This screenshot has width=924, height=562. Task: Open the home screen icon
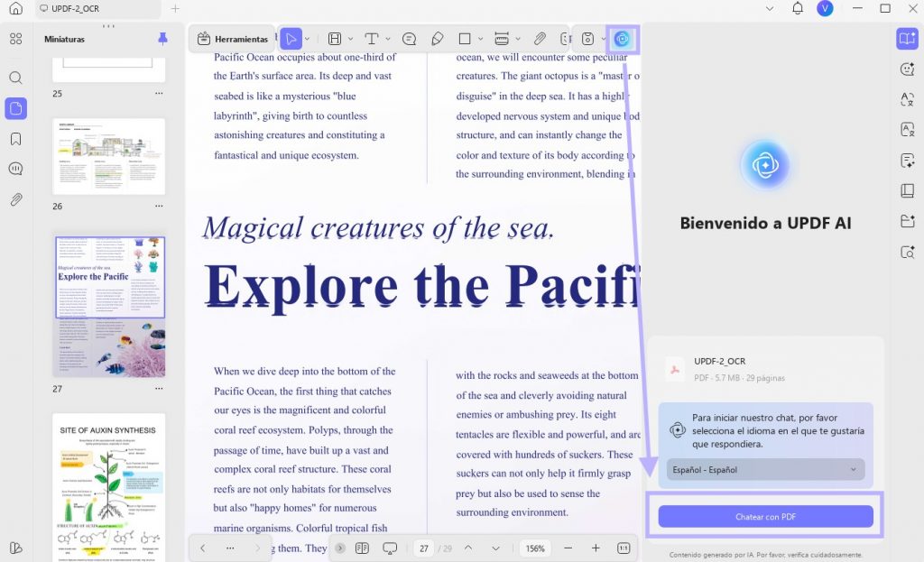16,8
